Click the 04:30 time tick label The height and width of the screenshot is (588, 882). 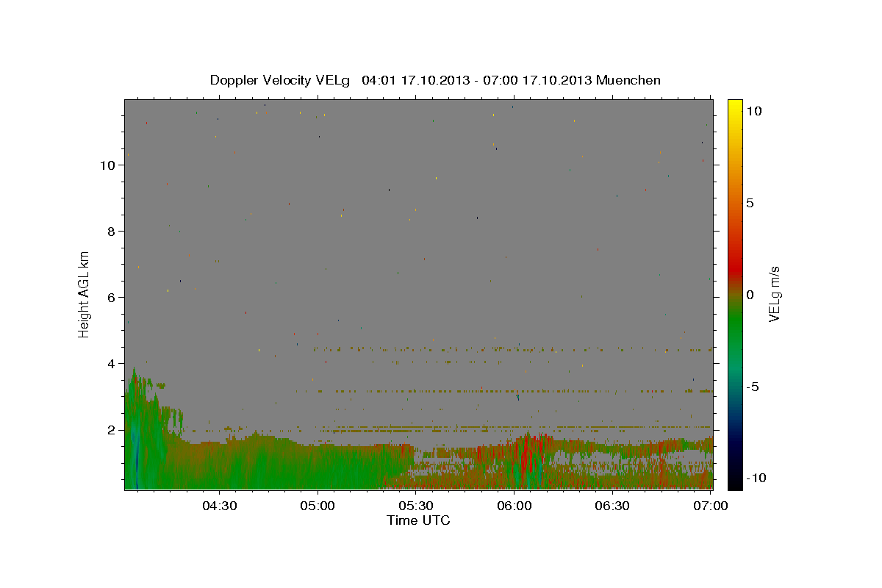point(220,506)
